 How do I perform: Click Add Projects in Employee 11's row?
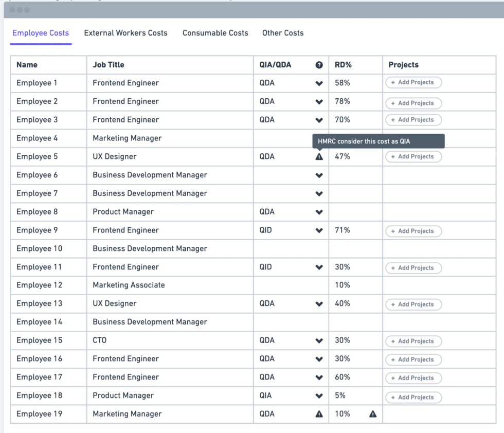click(413, 268)
